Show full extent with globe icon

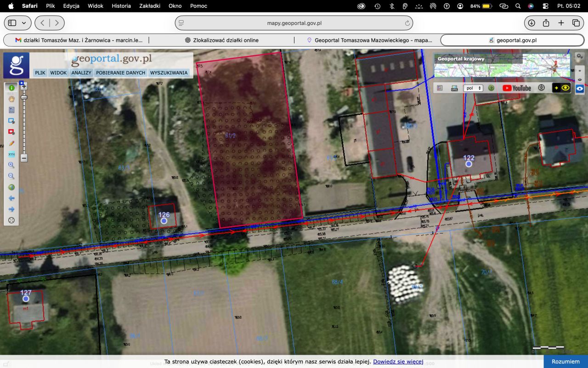pos(11,187)
